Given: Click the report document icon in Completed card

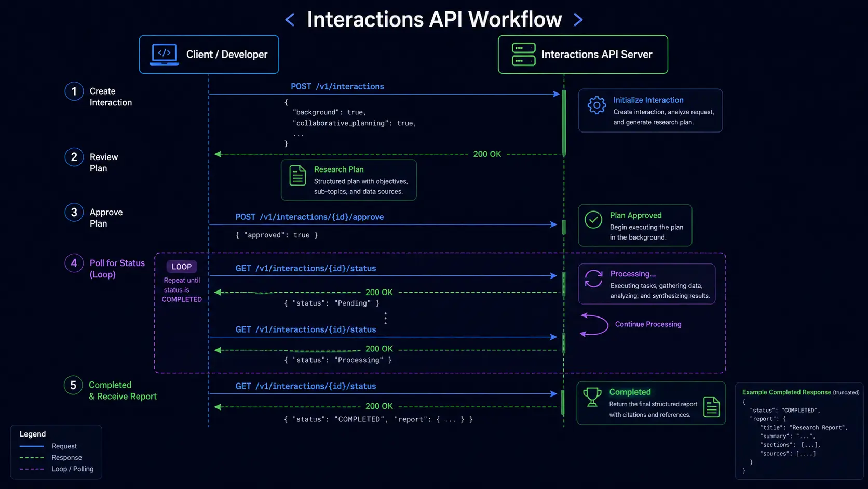Looking at the screenshot, I should pyautogui.click(x=712, y=407).
